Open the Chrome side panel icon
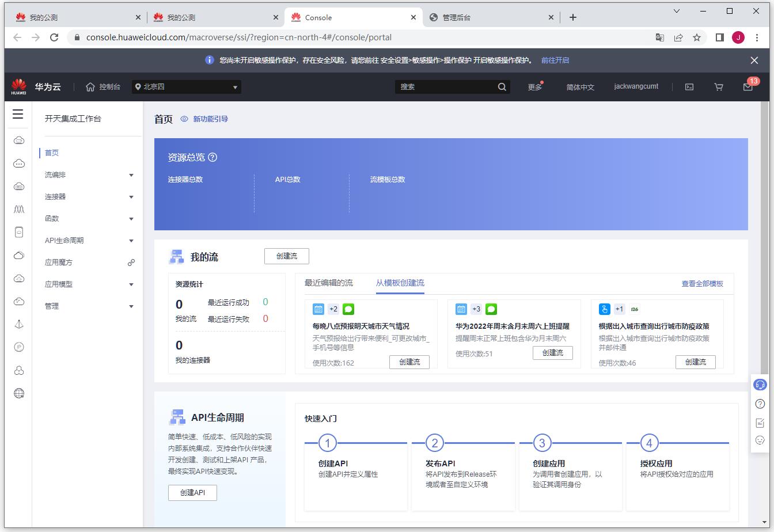Image resolution: width=774 pixels, height=532 pixels. pos(720,37)
